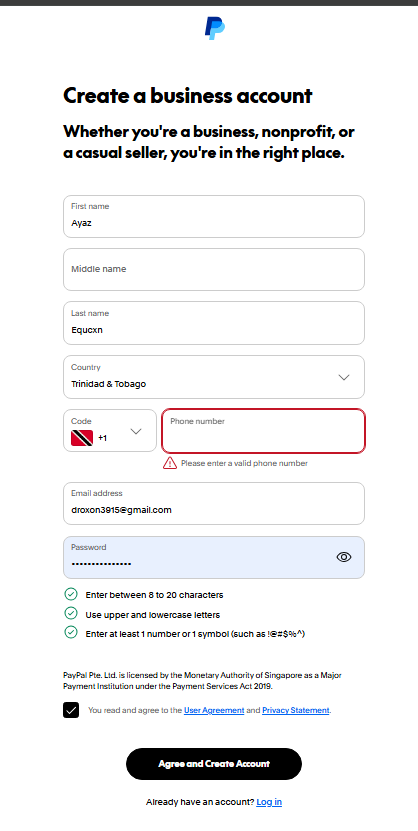Click the Agree and Create Account button
This screenshot has width=418, height=831.
214,764
